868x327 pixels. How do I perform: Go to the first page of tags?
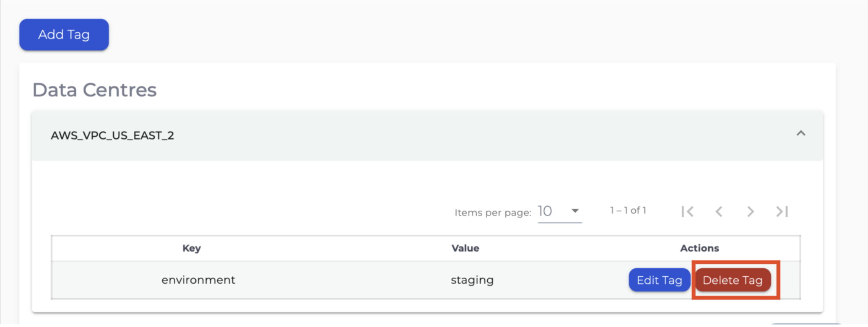688,212
